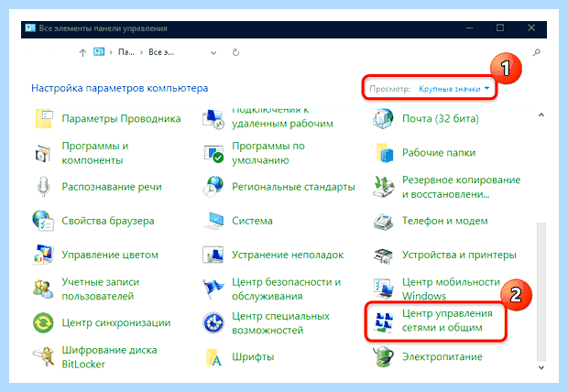Screen dimensions: 568x392
Task: Click the Устройства и принтеры icon
Action: pos(383,256)
